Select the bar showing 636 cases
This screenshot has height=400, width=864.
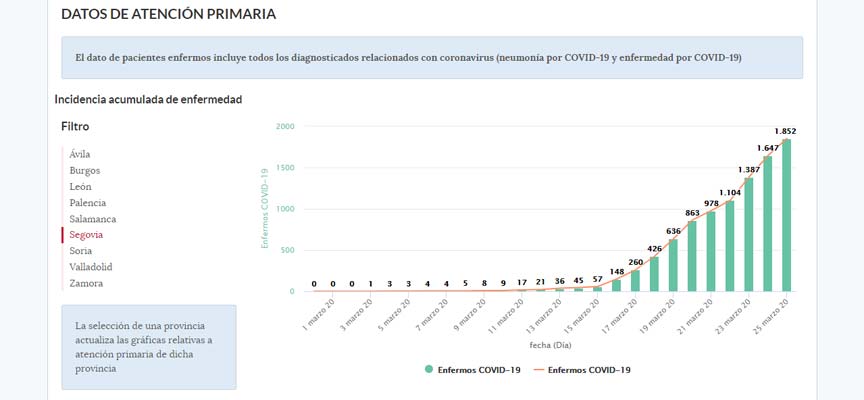pos(672,265)
